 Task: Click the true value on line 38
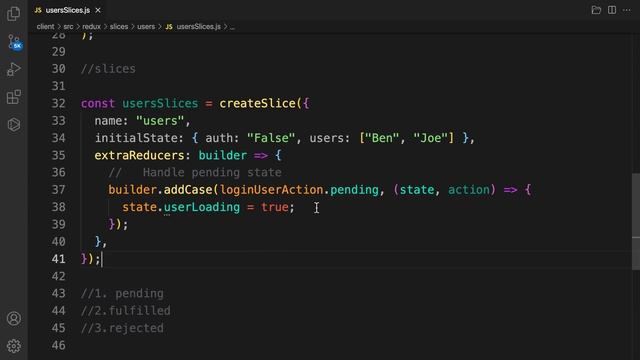(274, 207)
